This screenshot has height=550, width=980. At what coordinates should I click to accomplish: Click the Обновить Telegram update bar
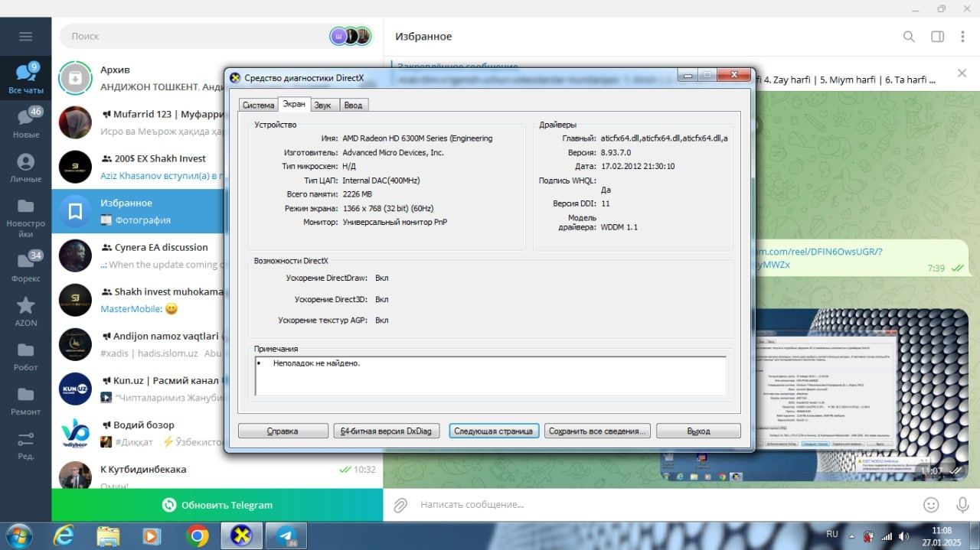click(x=217, y=505)
